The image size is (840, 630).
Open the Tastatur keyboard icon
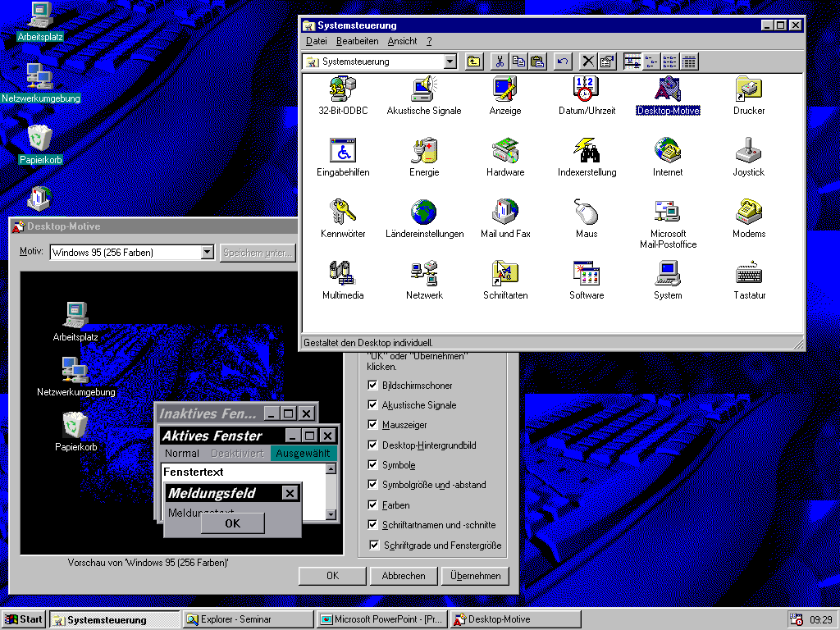(x=749, y=274)
